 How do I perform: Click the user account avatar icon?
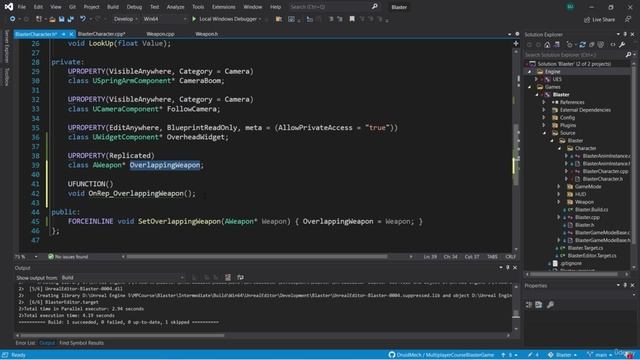tap(570, 7)
